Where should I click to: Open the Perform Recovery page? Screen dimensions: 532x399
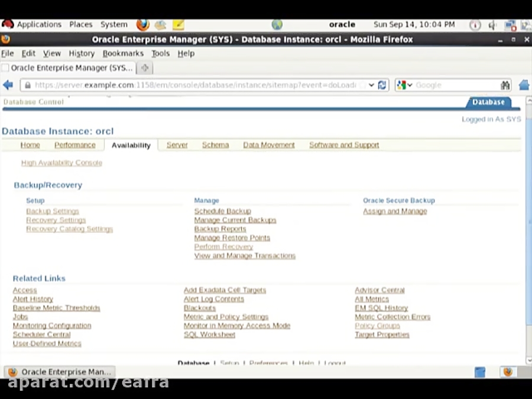[223, 246]
